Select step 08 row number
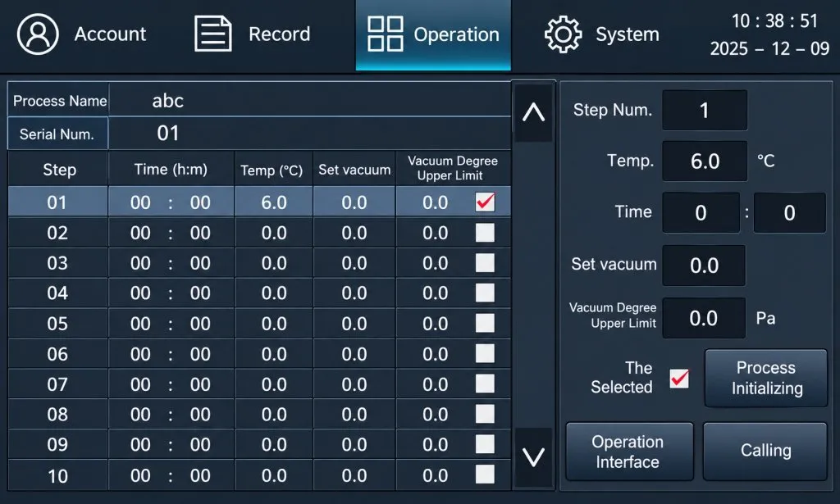 [x=57, y=414]
